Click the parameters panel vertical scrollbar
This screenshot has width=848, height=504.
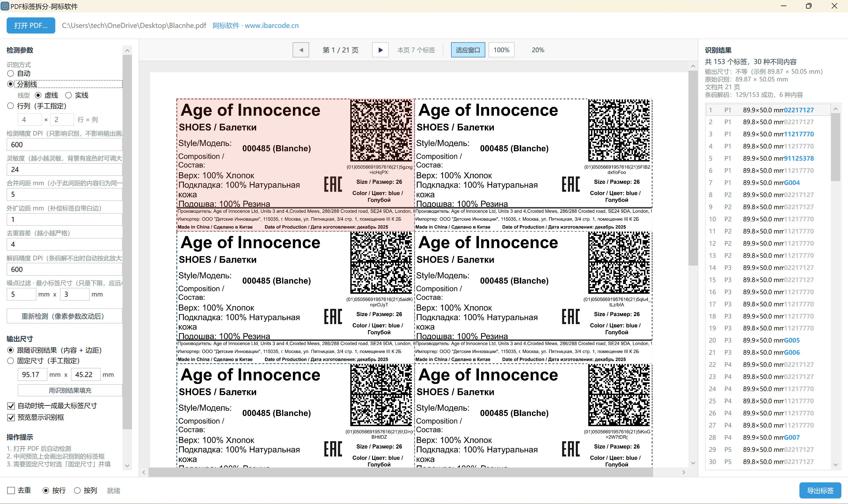coord(127,241)
